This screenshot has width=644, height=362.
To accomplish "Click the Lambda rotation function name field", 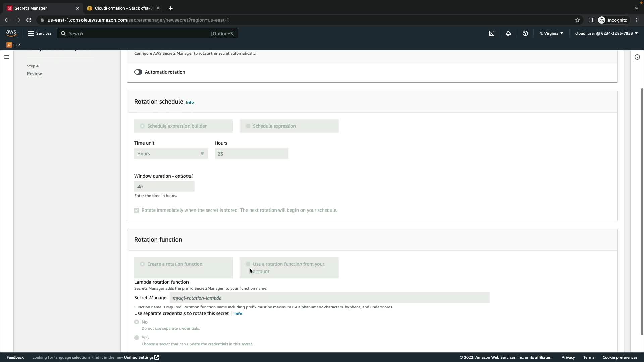I will point(329,298).
